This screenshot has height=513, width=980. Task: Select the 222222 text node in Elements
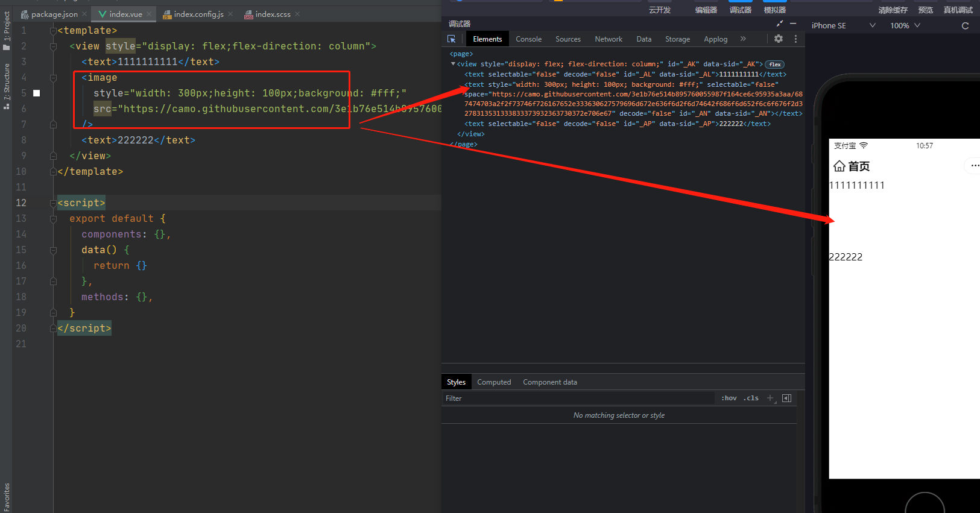point(618,124)
